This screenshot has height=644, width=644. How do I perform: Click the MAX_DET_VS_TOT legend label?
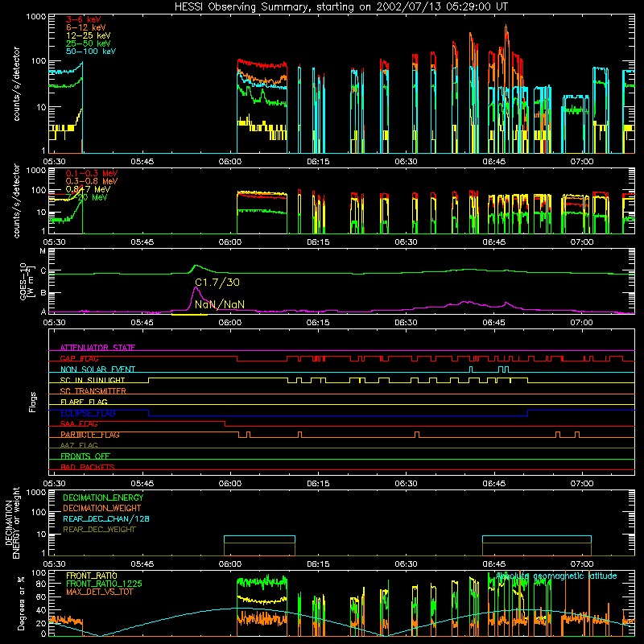click(99, 592)
